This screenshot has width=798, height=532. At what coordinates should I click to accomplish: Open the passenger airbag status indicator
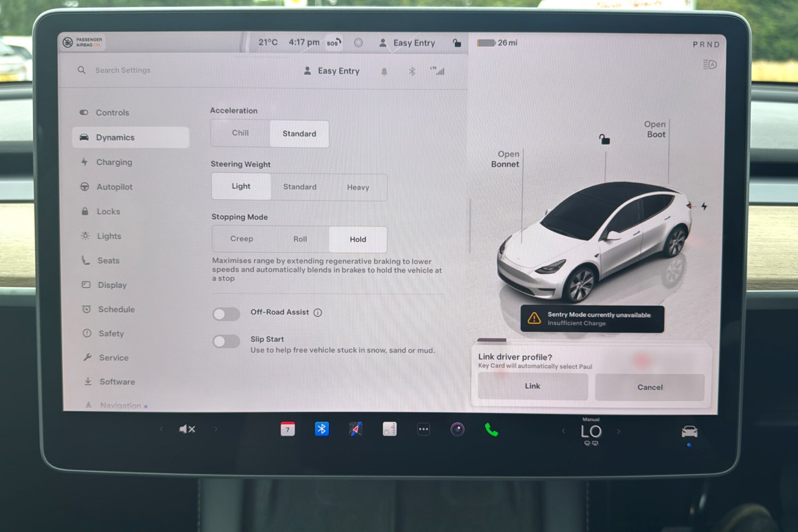pyautogui.click(x=83, y=42)
